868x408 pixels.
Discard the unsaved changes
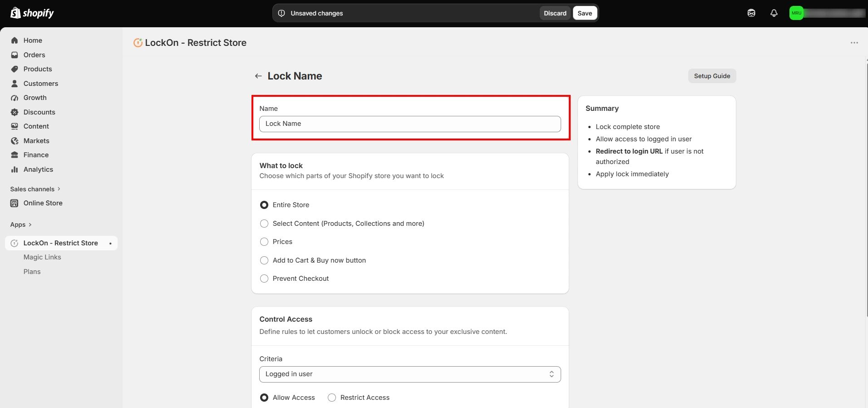555,13
